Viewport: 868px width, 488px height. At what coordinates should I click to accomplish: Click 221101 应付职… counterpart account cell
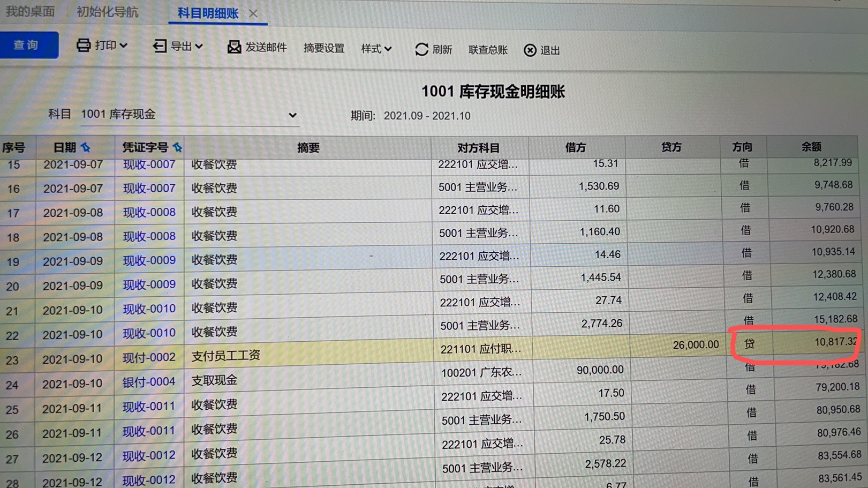click(x=480, y=349)
